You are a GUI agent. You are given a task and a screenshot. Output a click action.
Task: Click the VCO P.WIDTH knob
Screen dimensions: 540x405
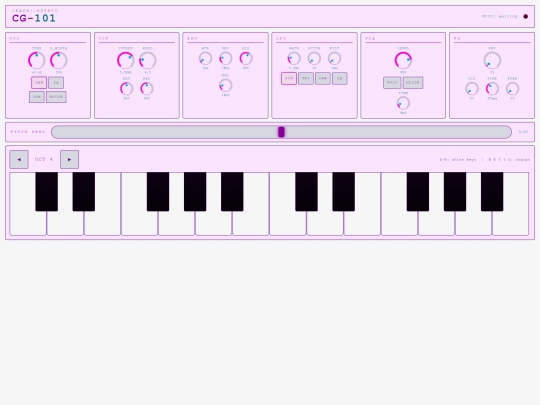click(59, 61)
